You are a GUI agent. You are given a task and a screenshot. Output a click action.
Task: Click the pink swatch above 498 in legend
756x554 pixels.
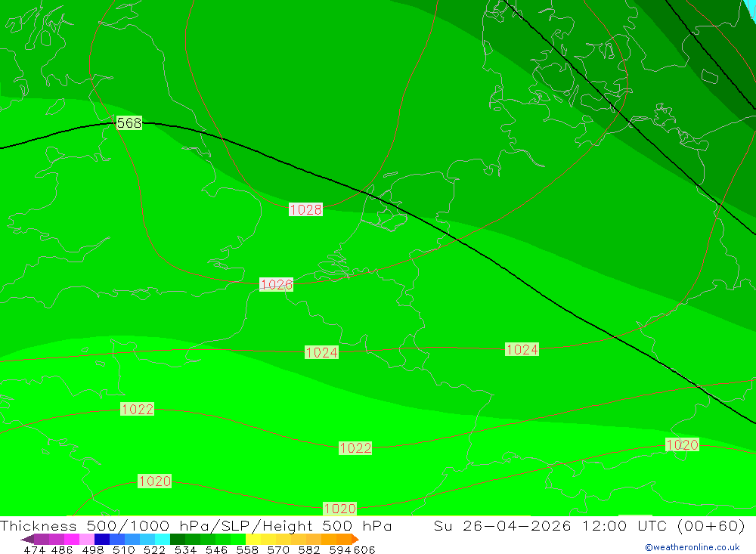(x=87, y=539)
